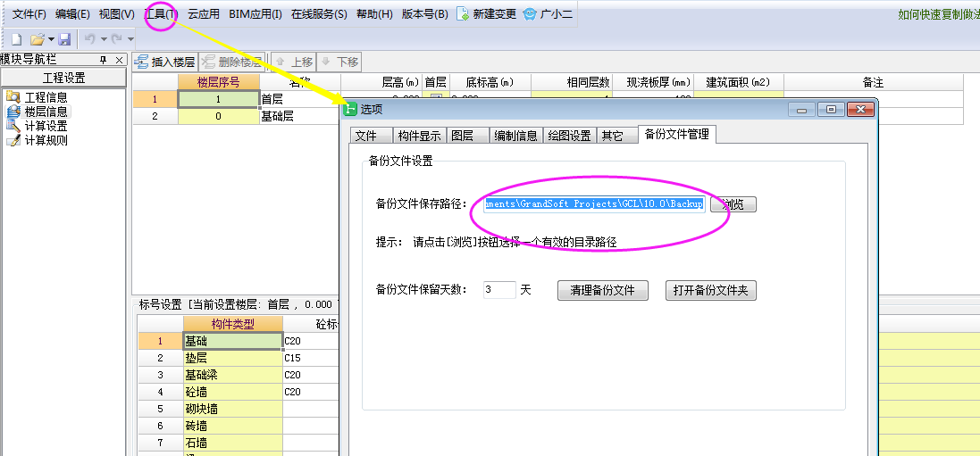The height and width of the screenshot is (456, 980).
Task: Minimize the 选项 dialog
Action: [802, 109]
